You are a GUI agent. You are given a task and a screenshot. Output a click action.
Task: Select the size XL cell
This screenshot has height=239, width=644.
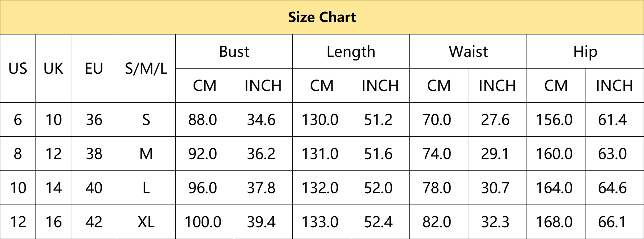tap(146, 222)
